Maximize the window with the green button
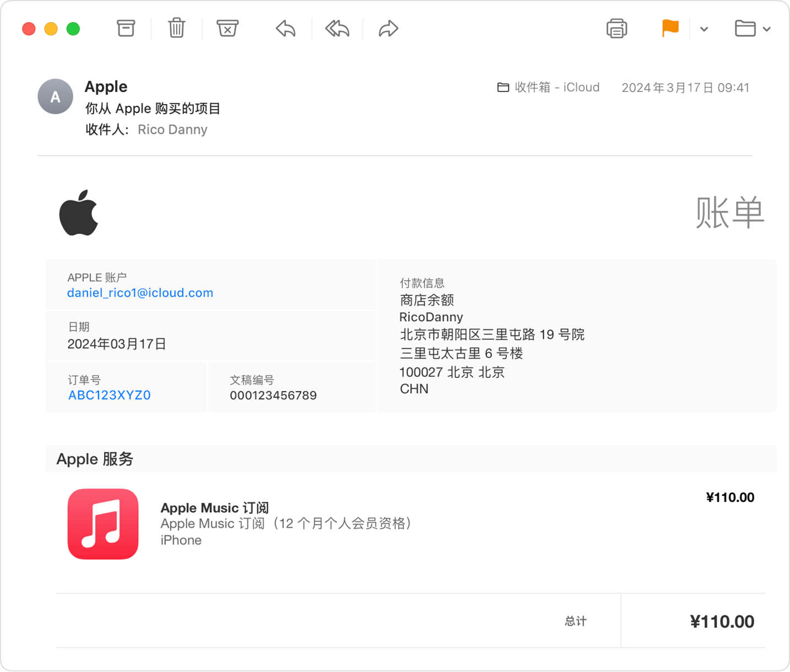Image resolution: width=790 pixels, height=672 pixels. pos(73,29)
